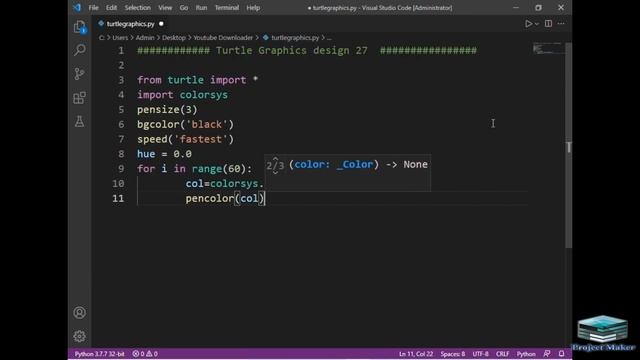Open the Edit menu
The image size is (640, 360).
(111, 8)
